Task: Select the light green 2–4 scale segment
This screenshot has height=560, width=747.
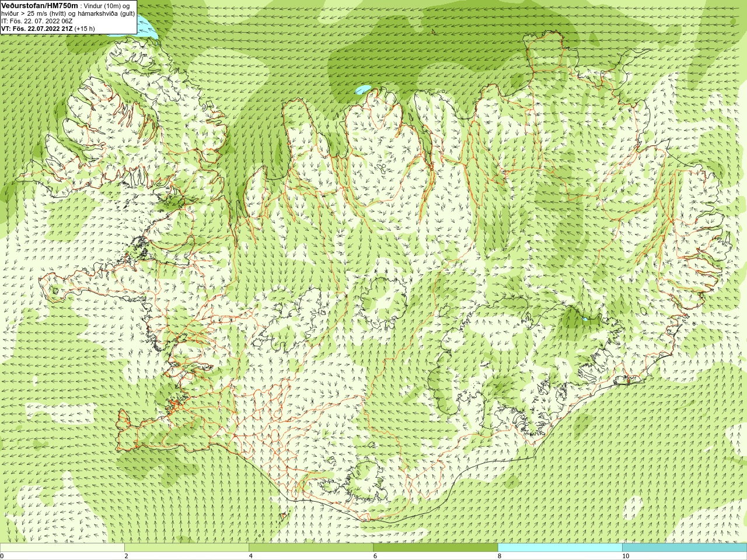Action: 187,548
